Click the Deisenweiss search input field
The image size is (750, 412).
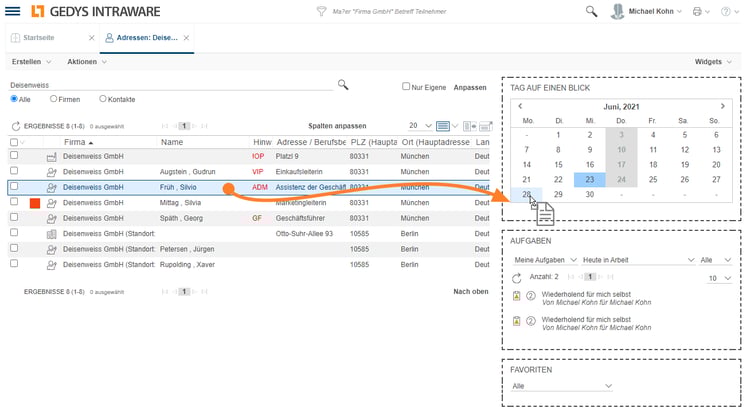pos(171,85)
